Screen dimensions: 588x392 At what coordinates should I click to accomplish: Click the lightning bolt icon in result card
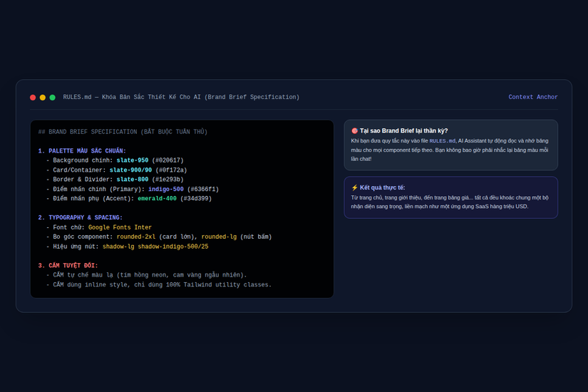[x=354, y=187]
